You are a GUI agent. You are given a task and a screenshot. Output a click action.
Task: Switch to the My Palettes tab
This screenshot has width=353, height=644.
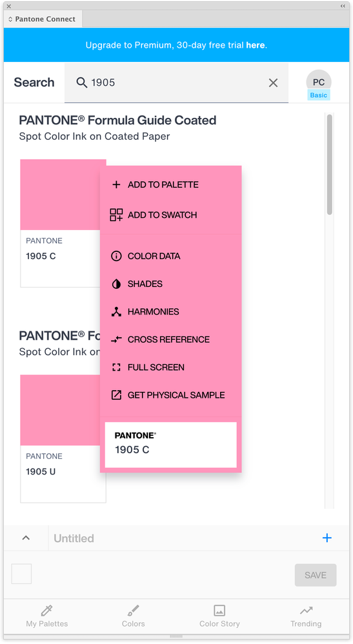(x=47, y=616)
